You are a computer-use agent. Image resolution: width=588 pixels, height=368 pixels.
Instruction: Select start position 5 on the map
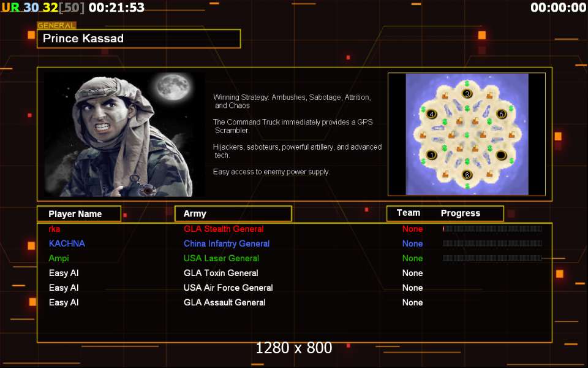pyautogui.click(x=502, y=114)
